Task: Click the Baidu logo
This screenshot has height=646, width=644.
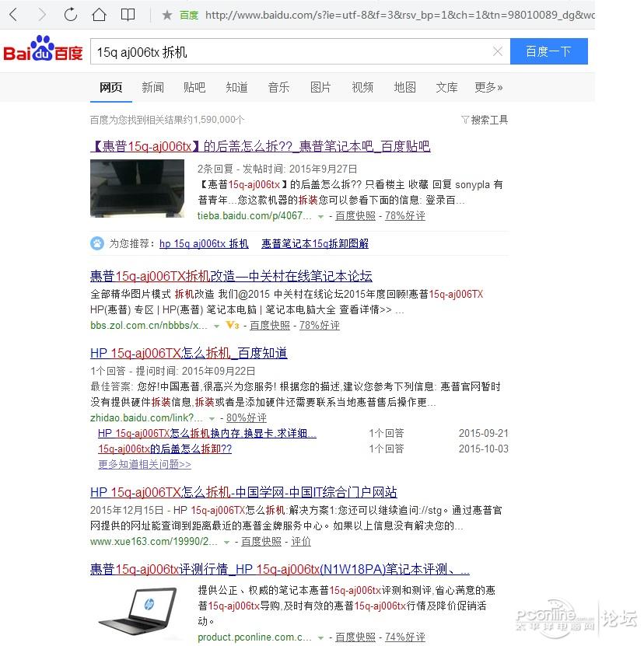Action: pos(43,50)
